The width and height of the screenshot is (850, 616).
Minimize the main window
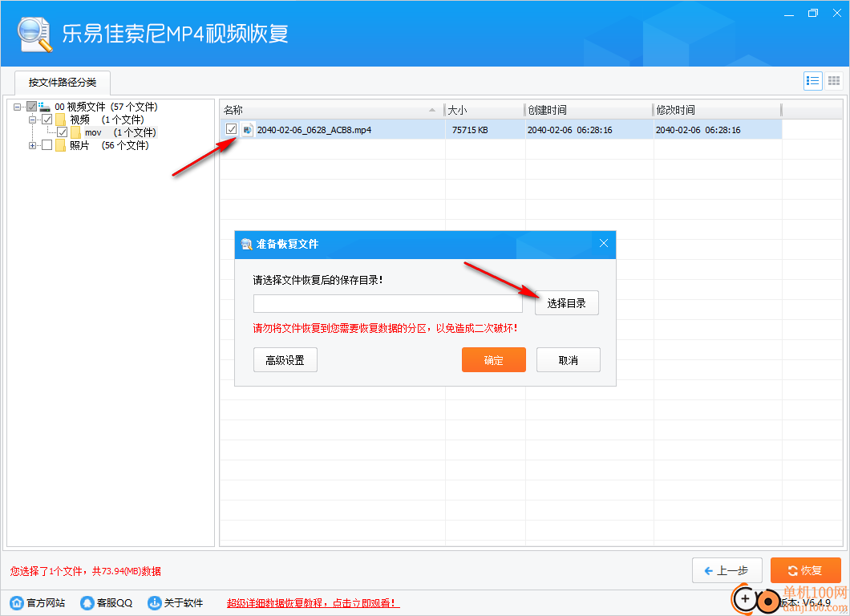[789, 14]
